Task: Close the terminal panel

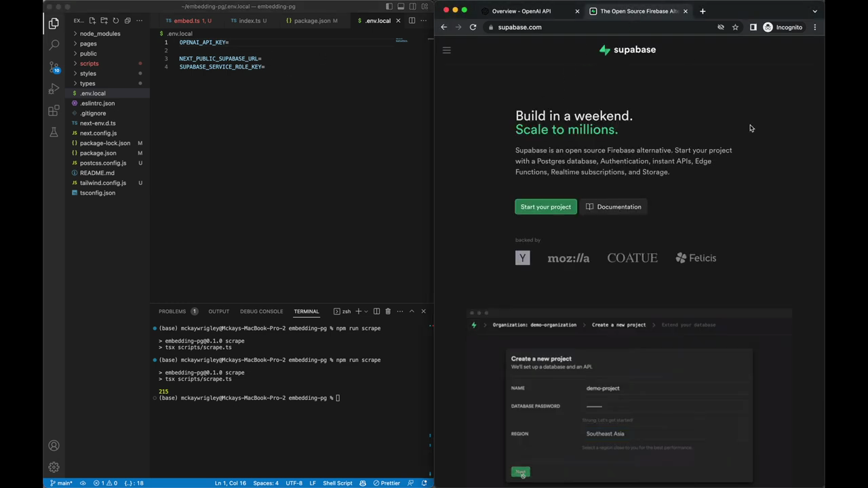Action: (x=423, y=311)
